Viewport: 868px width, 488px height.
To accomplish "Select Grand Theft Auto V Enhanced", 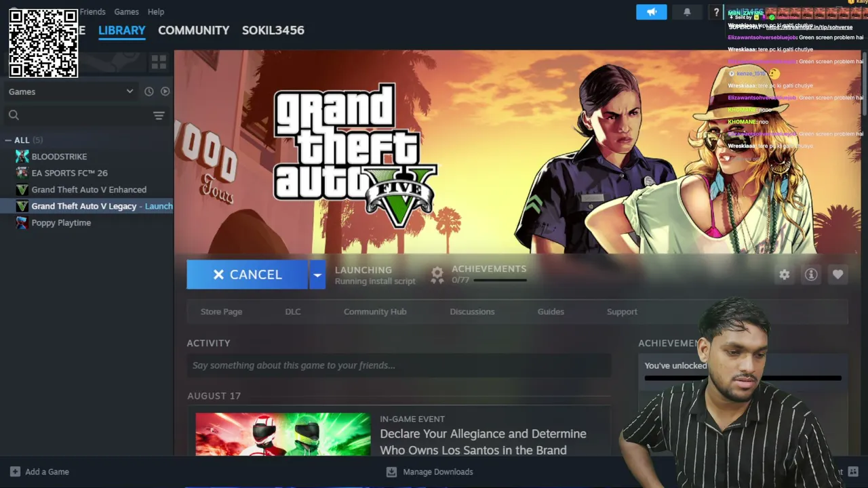I will coord(87,190).
